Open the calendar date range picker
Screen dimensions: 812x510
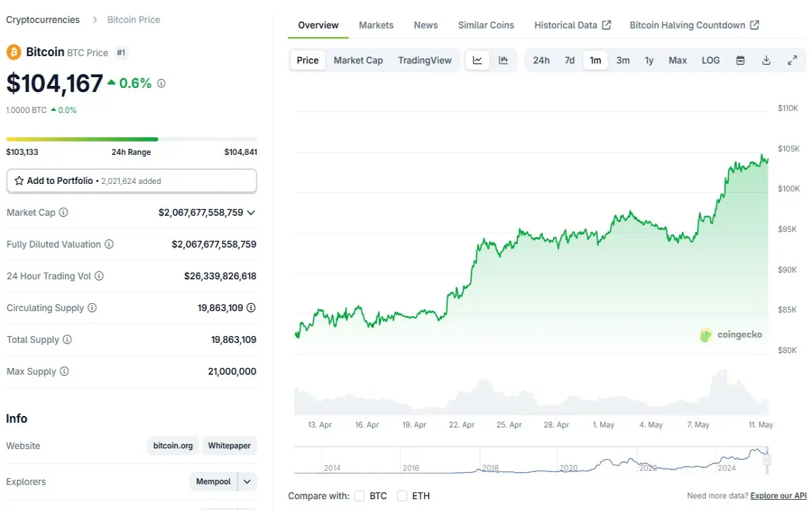pos(740,60)
